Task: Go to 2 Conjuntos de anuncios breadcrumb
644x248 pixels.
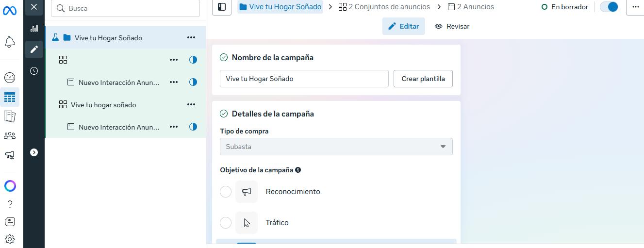Action: [384, 7]
